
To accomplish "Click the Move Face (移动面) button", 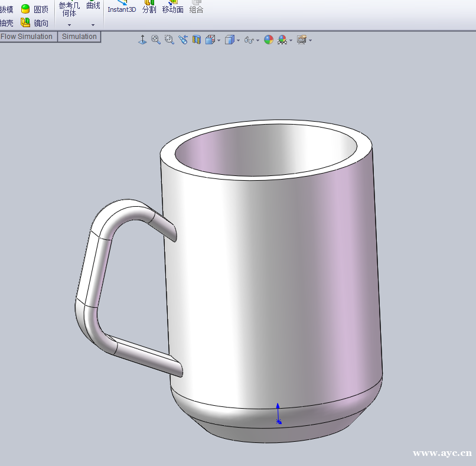I will [172, 6].
